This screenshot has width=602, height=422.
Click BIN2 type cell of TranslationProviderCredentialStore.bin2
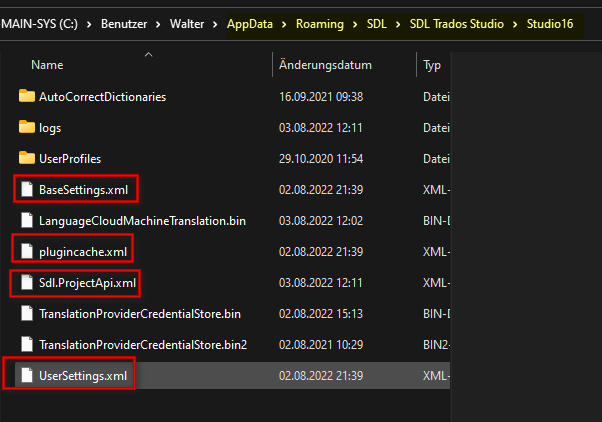point(436,345)
